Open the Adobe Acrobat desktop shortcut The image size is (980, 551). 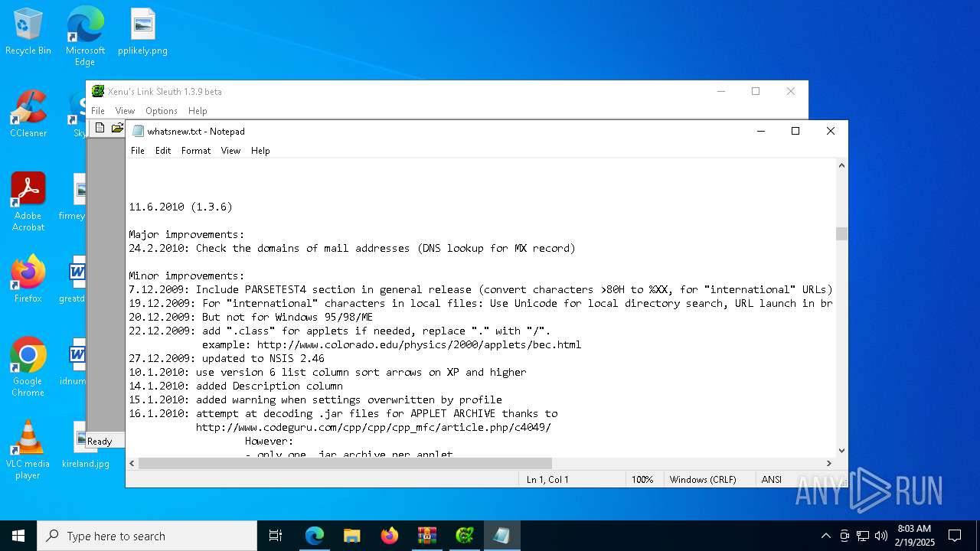(x=28, y=202)
